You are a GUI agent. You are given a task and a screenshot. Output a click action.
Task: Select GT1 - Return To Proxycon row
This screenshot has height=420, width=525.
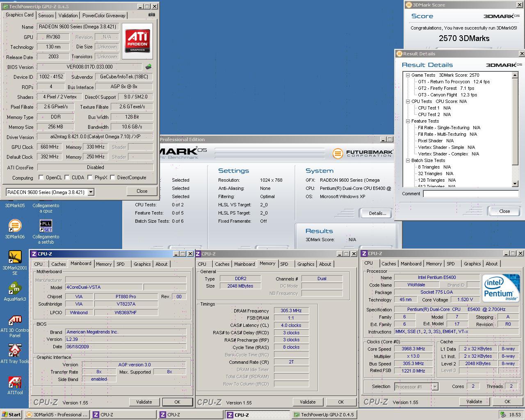point(454,82)
